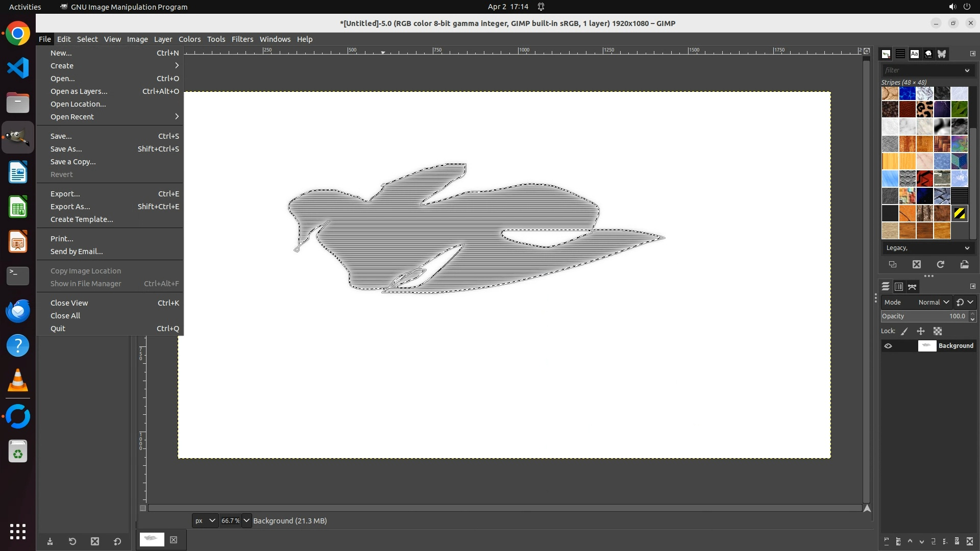
Task: Switch to the Fonts tab icon
Action: (914, 54)
